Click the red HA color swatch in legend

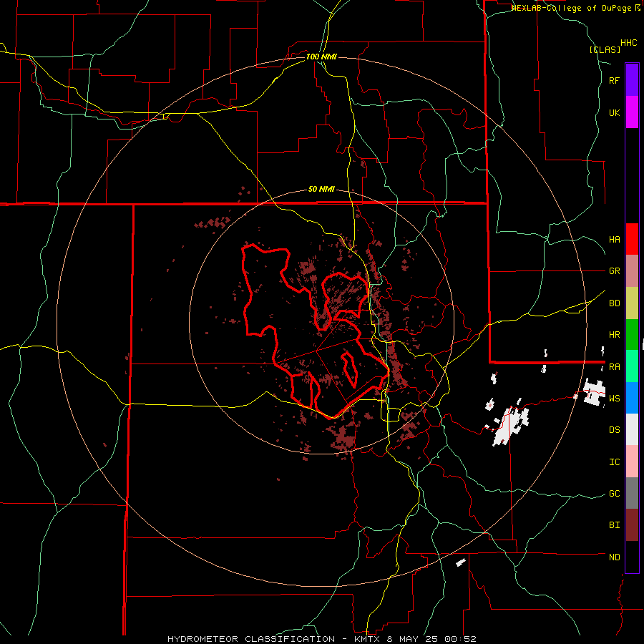pyautogui.click(x=632, y=239)
